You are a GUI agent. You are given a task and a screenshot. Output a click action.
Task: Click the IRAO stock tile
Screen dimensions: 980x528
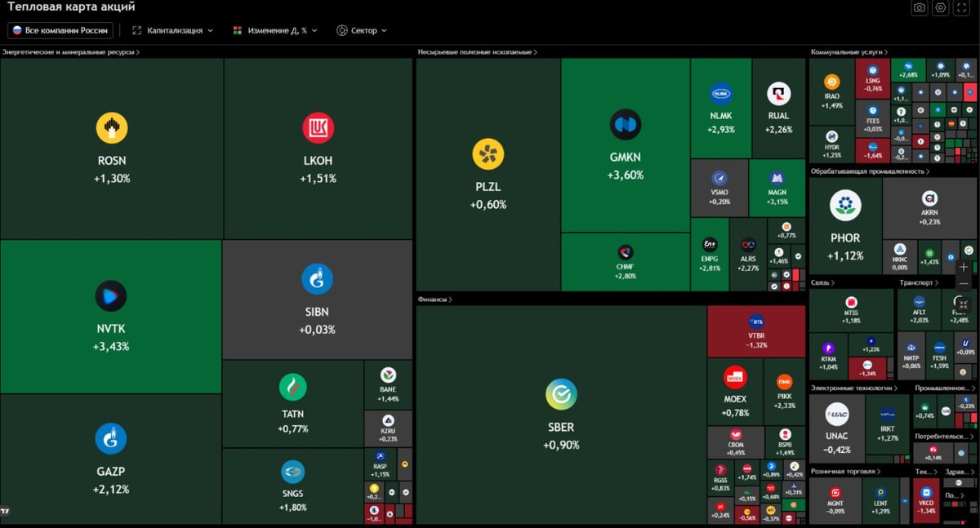(x=831, y=91)
